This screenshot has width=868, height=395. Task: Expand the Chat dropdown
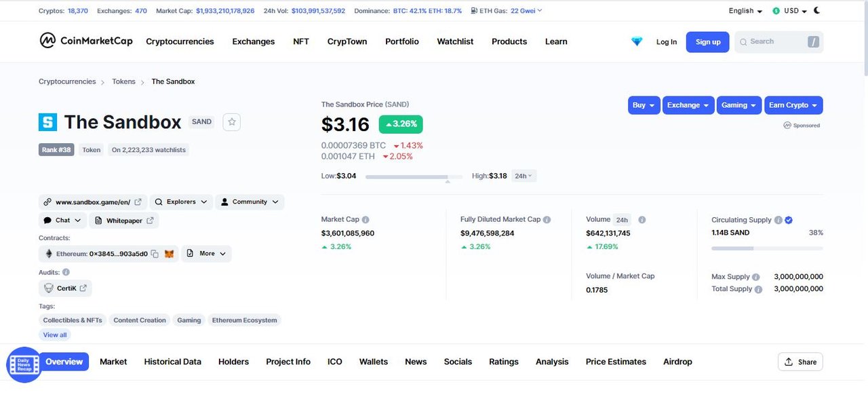point(62,221)
